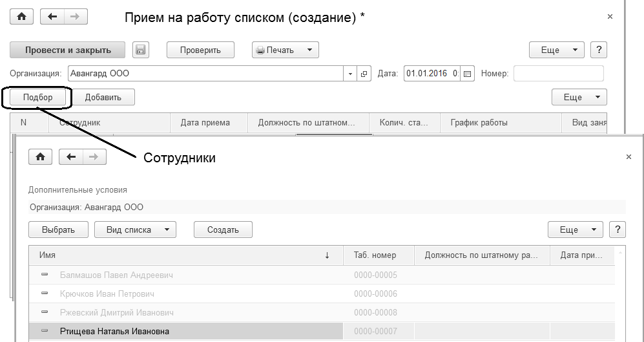The width and height of the screenshot is (644, 342).
Task: Open the Еще menu above the table
Action: (x=579, y=97)
